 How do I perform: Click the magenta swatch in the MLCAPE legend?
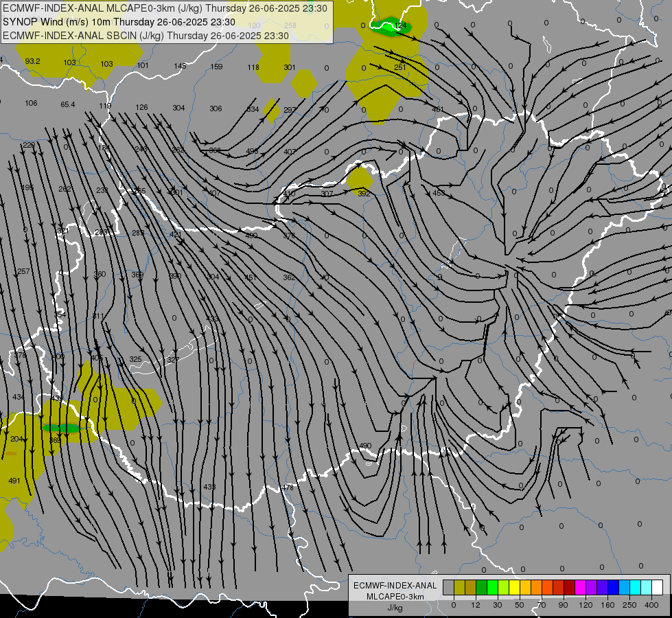580,587
